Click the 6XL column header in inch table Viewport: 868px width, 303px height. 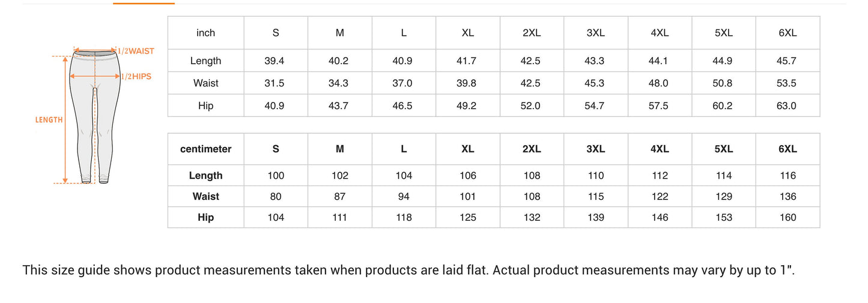pyautogui.click(x=788, y=33)
